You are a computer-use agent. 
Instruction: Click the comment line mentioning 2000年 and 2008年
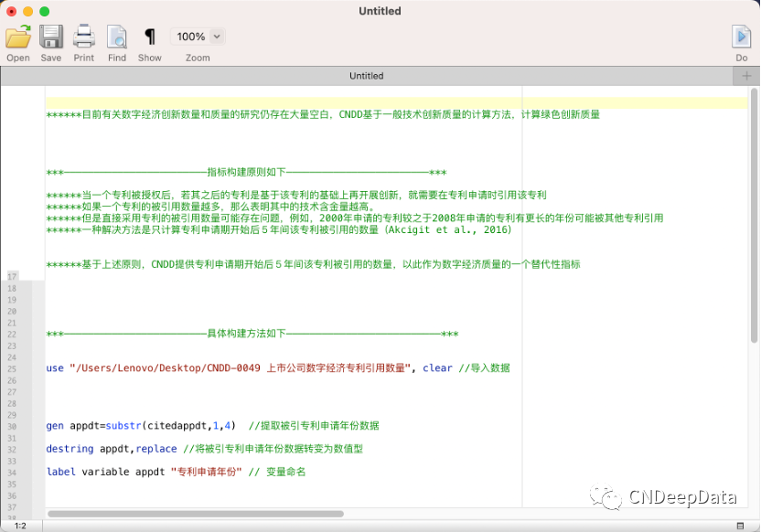[355, 218]
